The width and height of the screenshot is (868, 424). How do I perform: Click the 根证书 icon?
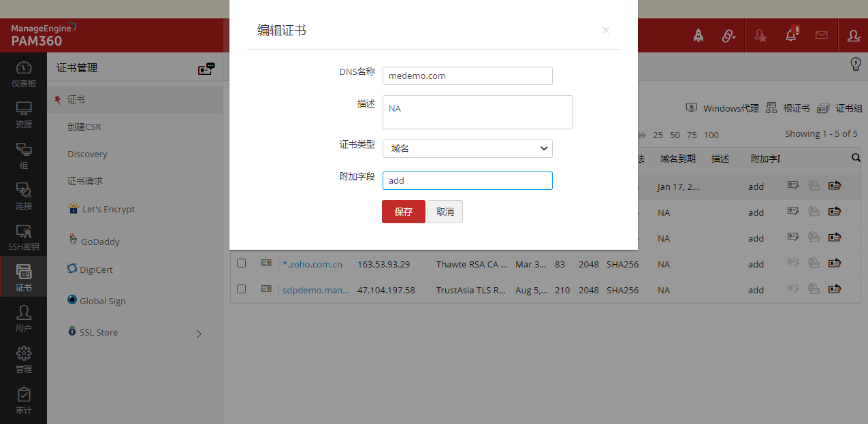point(771,108)
